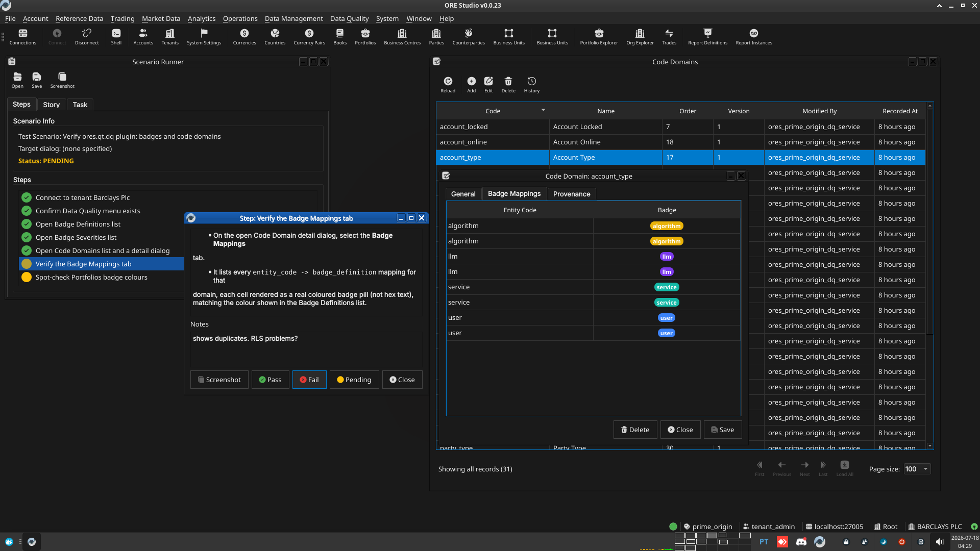Click the first teal service badge

point(667,287)
